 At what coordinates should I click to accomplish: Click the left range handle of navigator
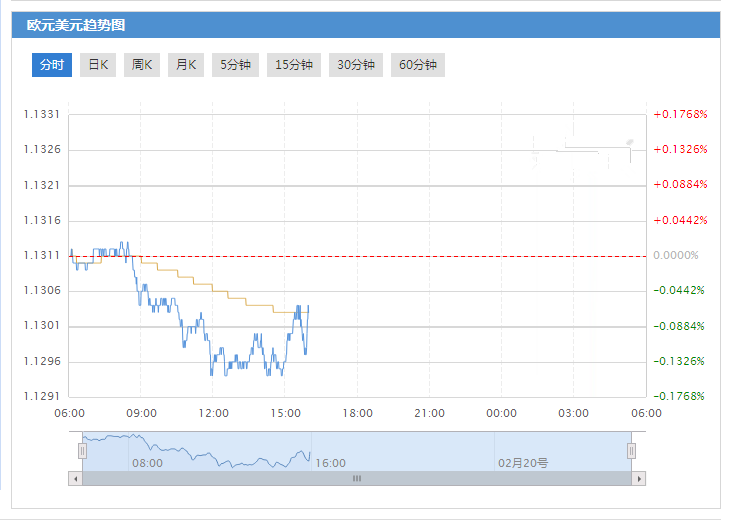tap(83, 451)
